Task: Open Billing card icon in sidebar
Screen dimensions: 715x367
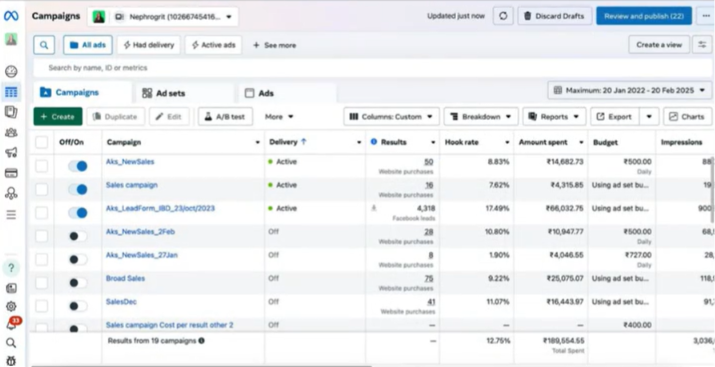Action: pos(11,173)
